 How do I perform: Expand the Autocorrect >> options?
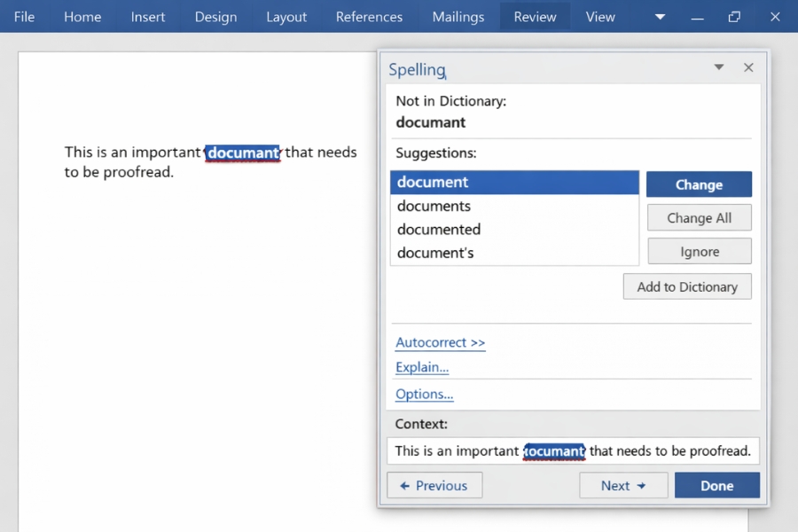pyautogui.click(x=440, y=342)
